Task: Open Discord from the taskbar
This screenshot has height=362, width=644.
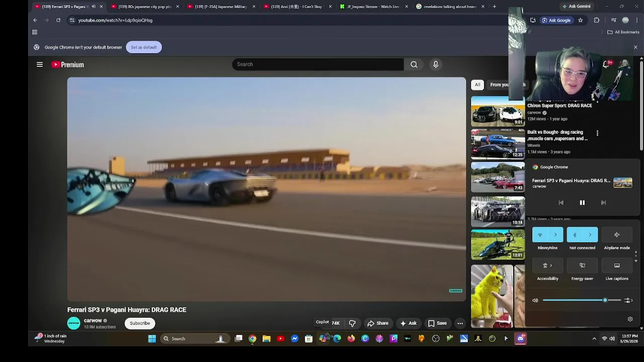Action: (x=520, y=339)
